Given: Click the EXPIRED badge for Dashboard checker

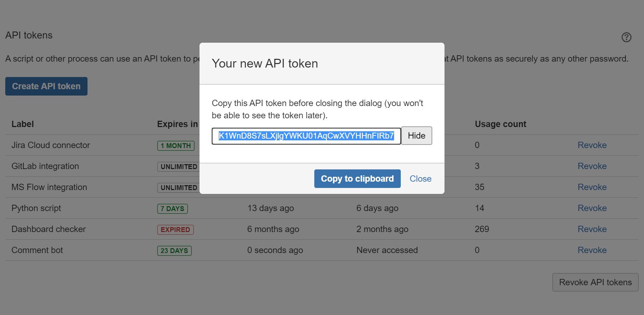Looking at the screenshot, I should [x=175, y=229].
